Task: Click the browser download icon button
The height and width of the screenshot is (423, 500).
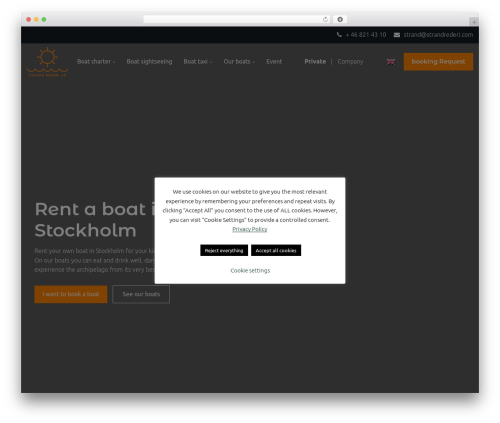Action: click(340, 19)
